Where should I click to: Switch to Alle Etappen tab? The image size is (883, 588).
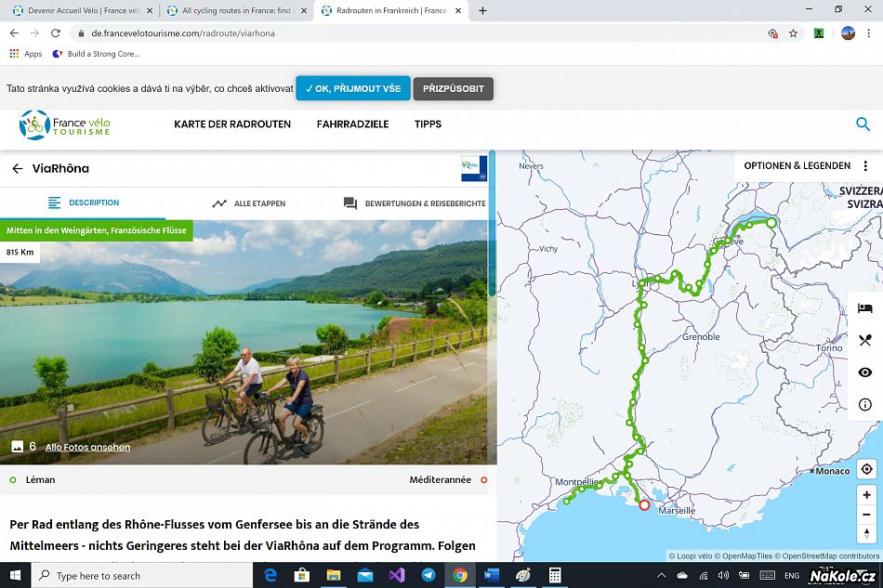248,203
